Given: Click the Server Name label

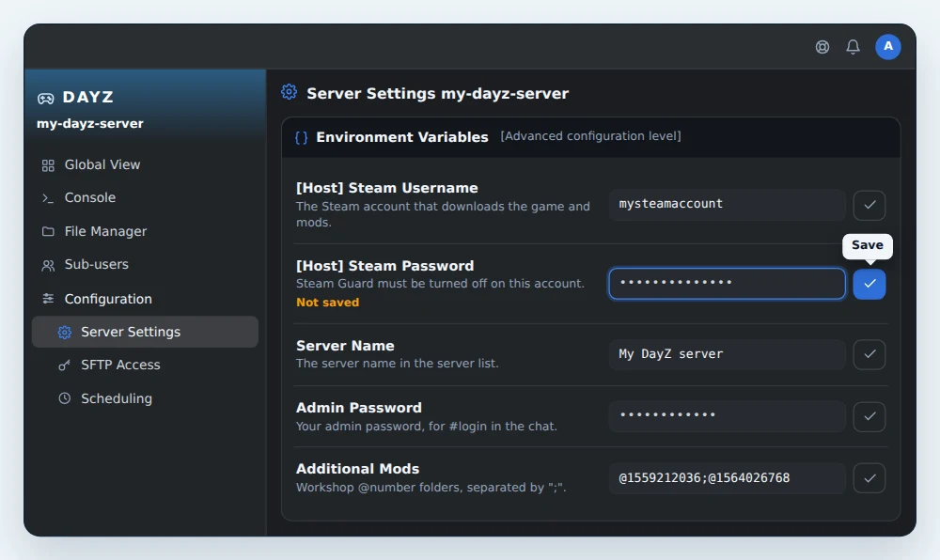Looking at the screenshot, I should pos(345,346).
